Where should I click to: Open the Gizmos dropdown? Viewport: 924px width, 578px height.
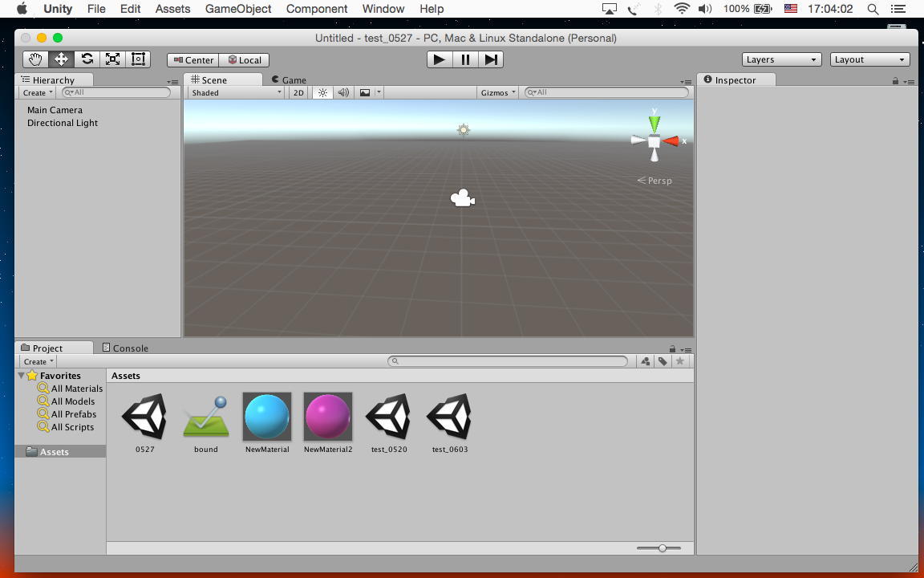pos(498,92)
